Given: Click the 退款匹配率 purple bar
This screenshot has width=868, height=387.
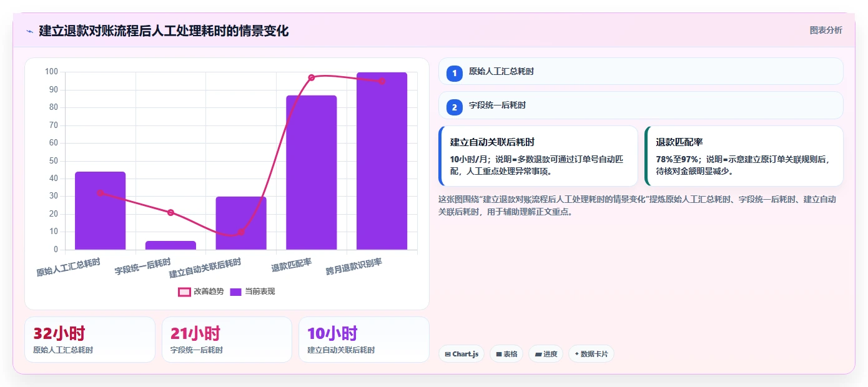Looking at the screenshot, I should click(311, 172).
